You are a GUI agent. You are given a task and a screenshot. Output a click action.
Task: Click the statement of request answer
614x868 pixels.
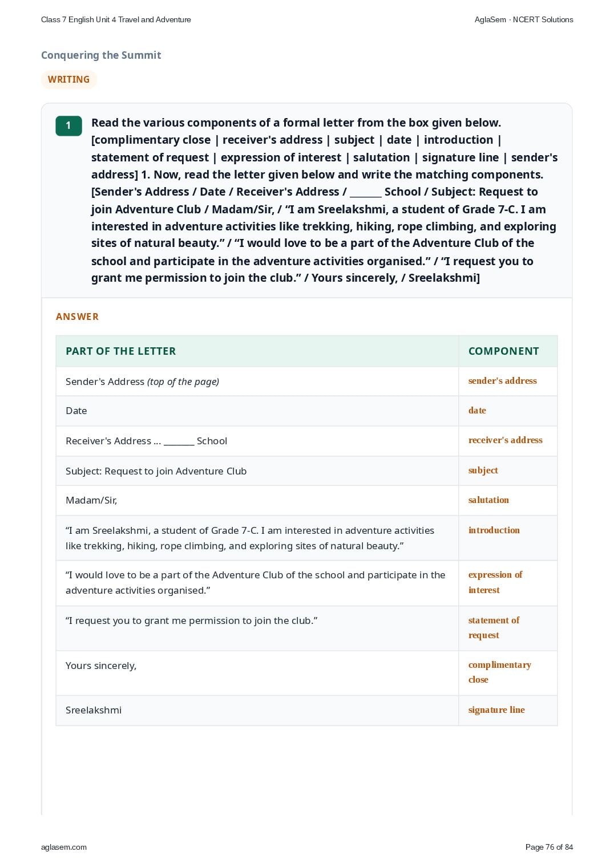click(494, 627)
